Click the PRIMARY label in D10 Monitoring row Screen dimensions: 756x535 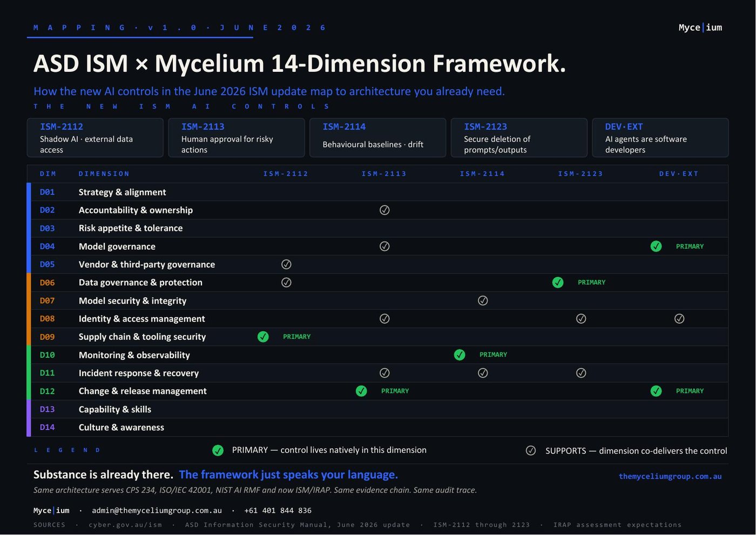(494, 355)
